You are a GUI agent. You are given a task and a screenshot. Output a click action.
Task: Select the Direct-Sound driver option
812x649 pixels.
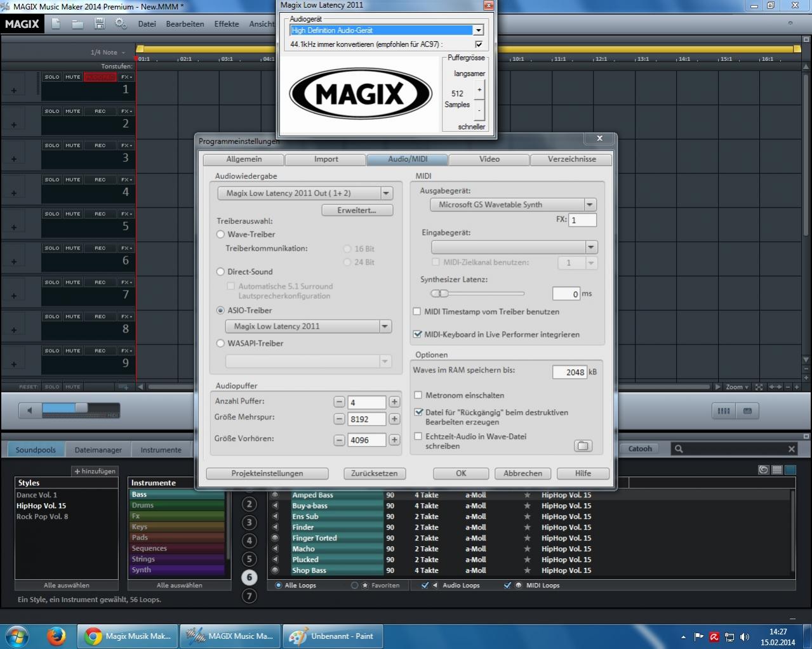221,272
